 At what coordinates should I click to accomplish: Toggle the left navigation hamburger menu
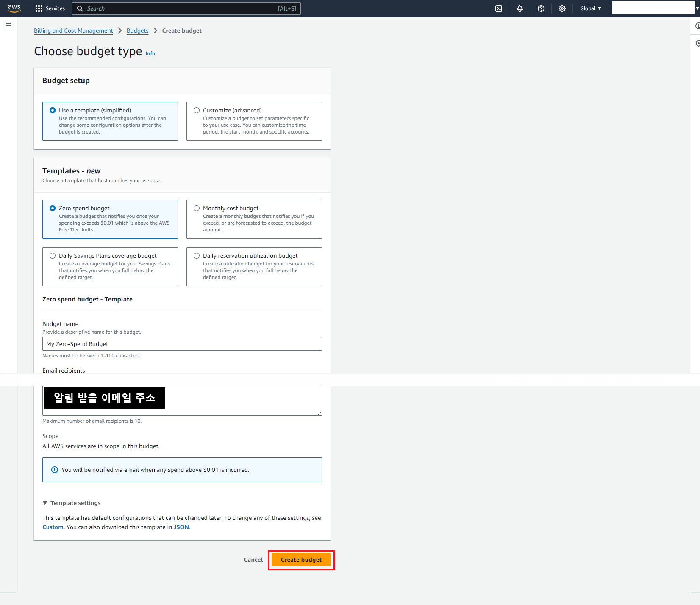pyautogui.click(x=8, y=26)
